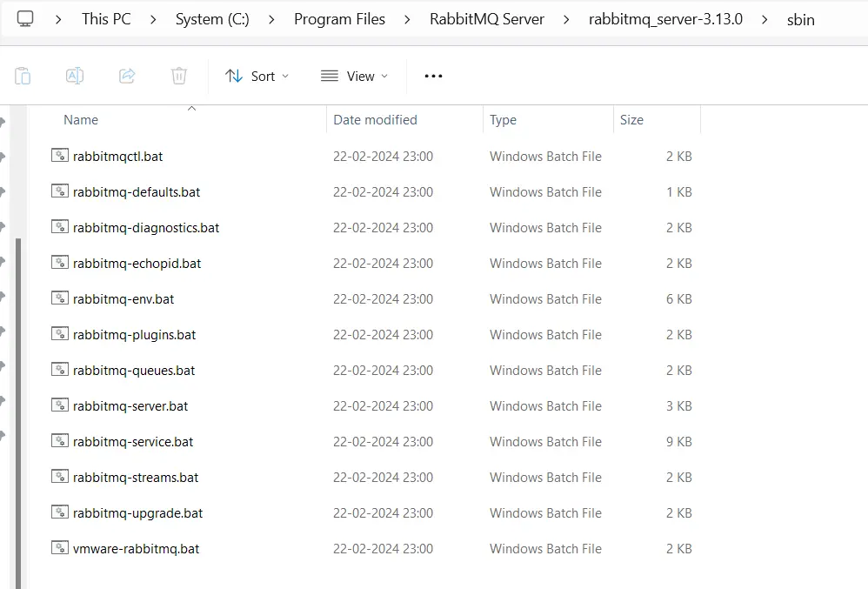This screenshot has width=868, height=589.
Task: Expand chevron after This PC breadcrumb
Action: [x=153, y=20]
